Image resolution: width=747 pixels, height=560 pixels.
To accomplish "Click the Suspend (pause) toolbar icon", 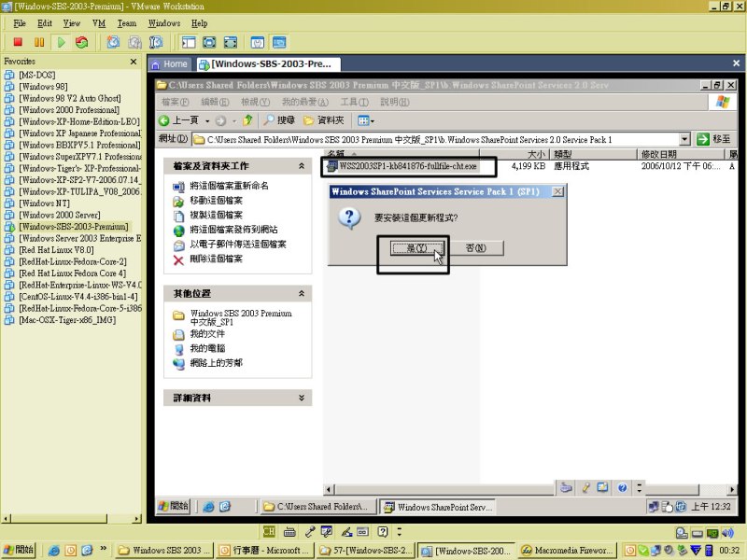I will [39, 42].
